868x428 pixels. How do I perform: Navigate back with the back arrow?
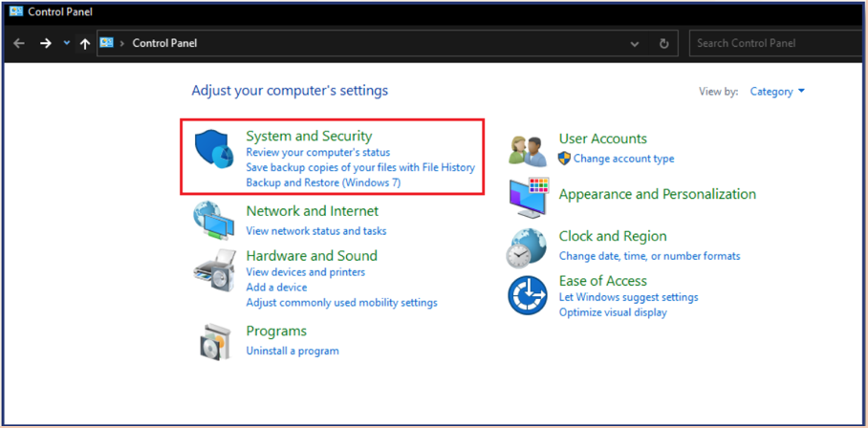(19, 43)
